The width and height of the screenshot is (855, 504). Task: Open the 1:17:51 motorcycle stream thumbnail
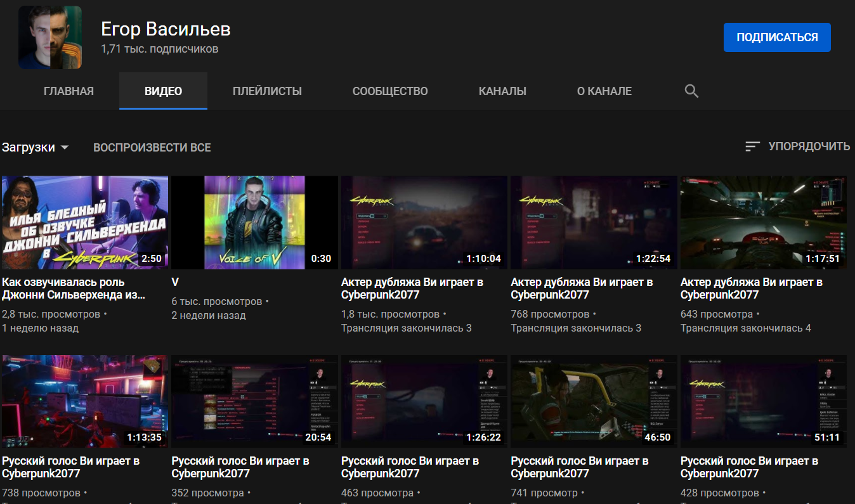[764, 223]
